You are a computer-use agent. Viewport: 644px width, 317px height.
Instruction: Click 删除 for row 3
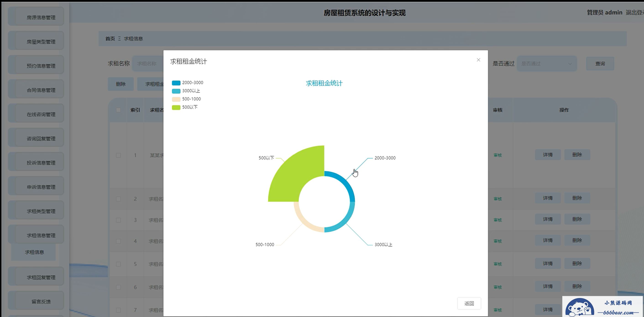click(577, 219)
